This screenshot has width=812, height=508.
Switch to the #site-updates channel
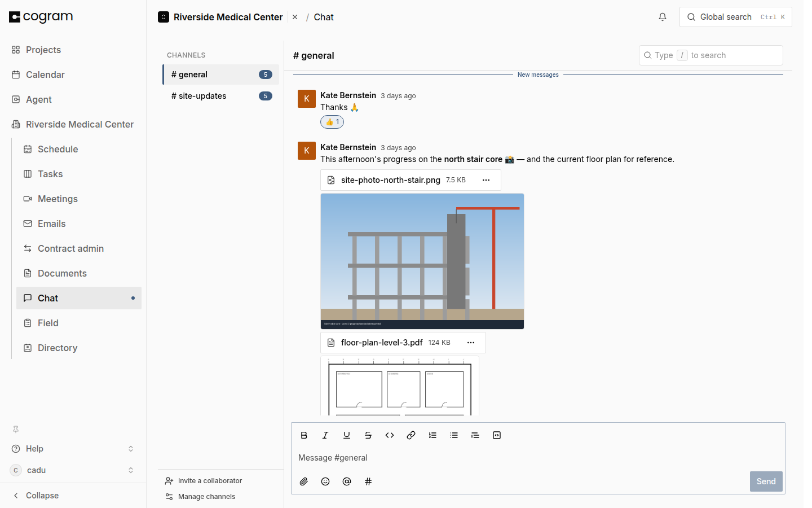click(x=221, y=96)
